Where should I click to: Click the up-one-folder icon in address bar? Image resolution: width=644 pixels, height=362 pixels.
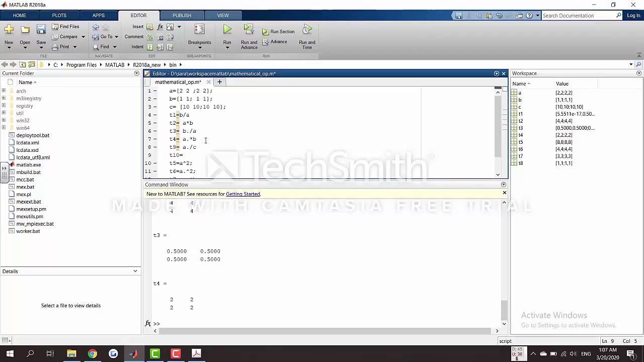(22, 65)
